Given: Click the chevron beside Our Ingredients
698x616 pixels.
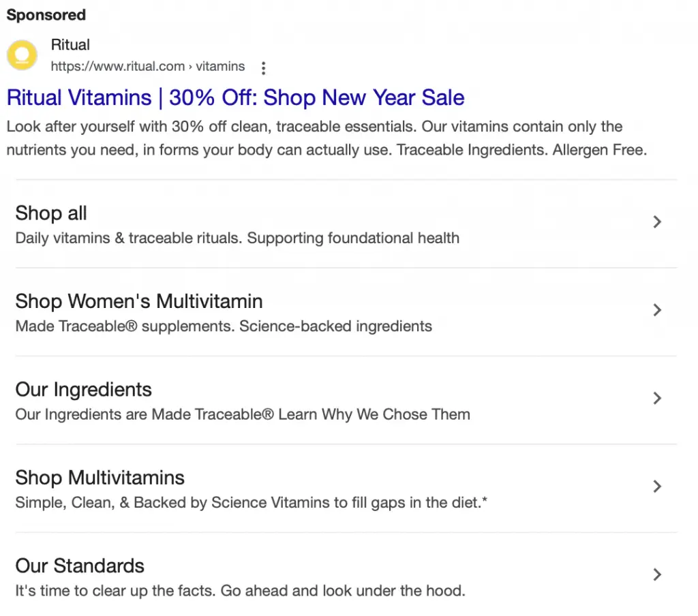Looking at the screenshot, I should click(656, 398).
